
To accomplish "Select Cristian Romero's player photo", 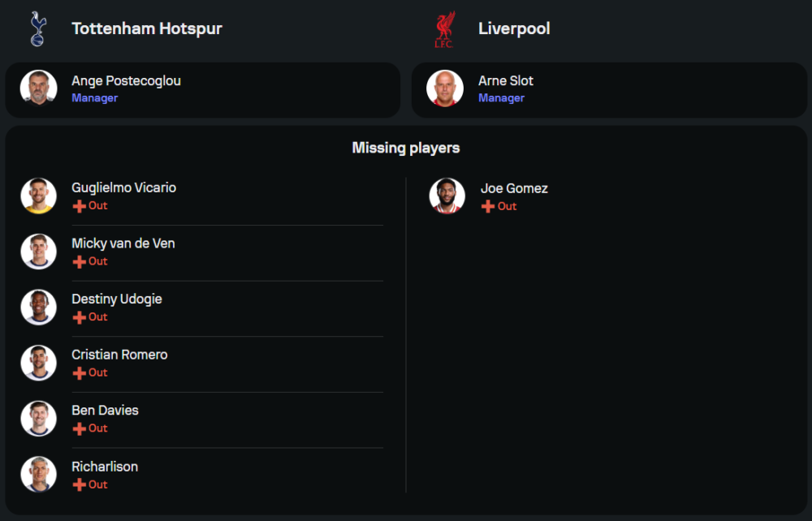I will click(x=38, y=363).
